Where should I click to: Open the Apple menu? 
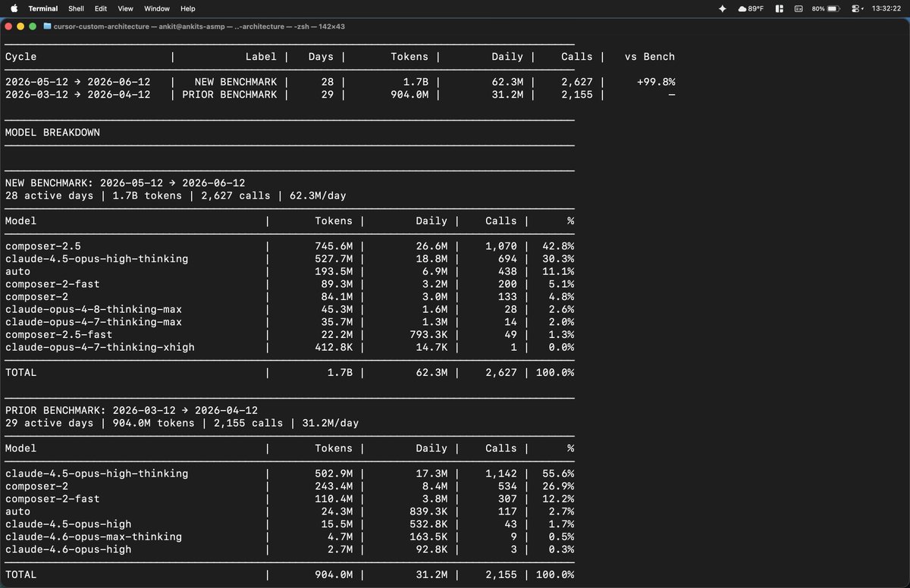tap(14, 8)
